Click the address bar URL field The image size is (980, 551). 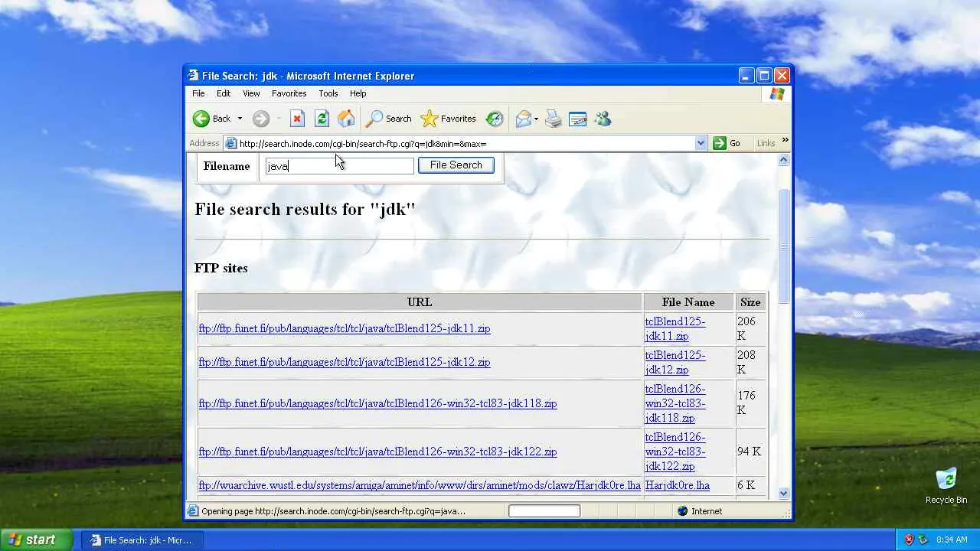(466, 143)
